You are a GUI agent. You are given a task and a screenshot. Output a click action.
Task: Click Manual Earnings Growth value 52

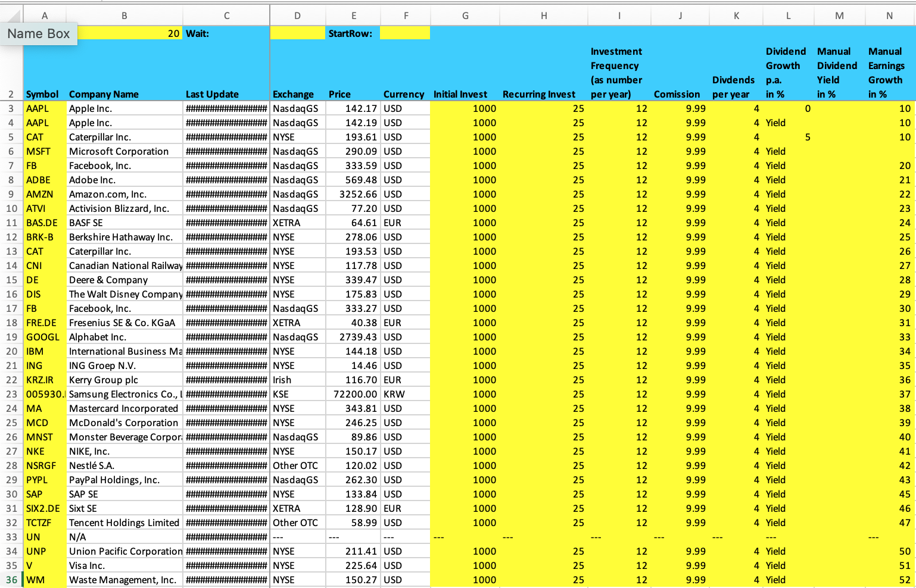(x=889, y=580)
